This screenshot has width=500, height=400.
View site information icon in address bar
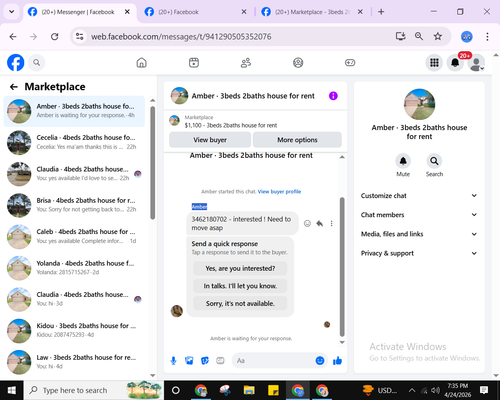(x=79, y=36)
